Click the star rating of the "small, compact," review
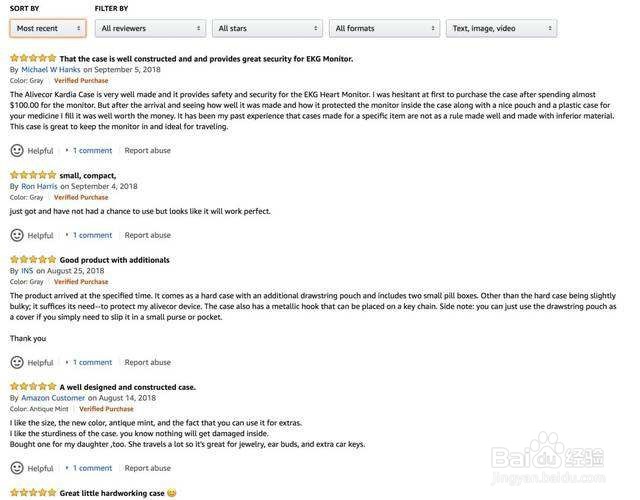The width and height of the screenshot is (640, 500). point(33,175)
